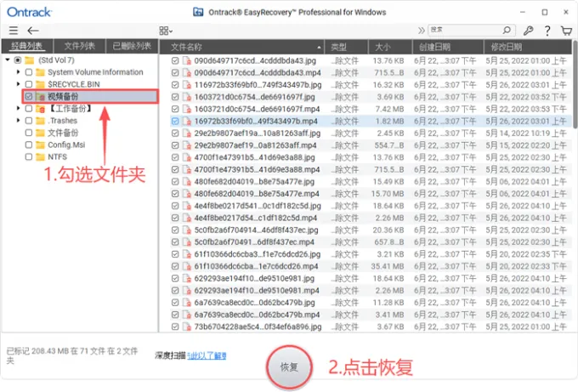Sort by 大小 column header
Viewport: 578px width, 392px height.
(390, 47)
